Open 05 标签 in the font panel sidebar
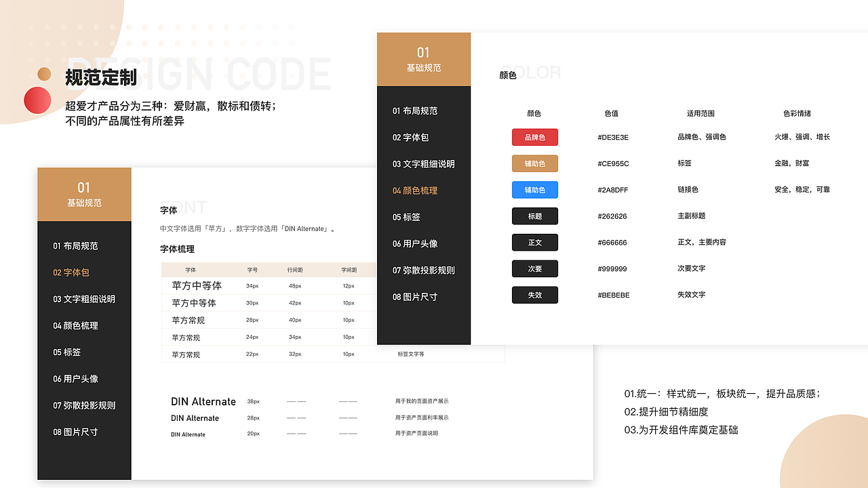The image size is (868, 488). 66,352
